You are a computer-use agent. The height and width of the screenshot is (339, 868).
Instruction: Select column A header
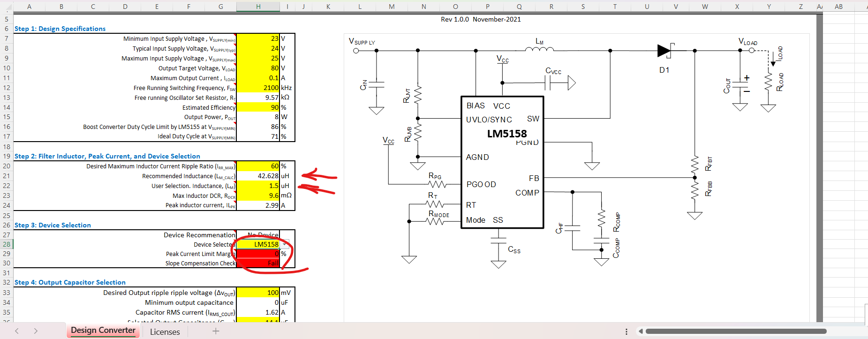tap(29, 7)
